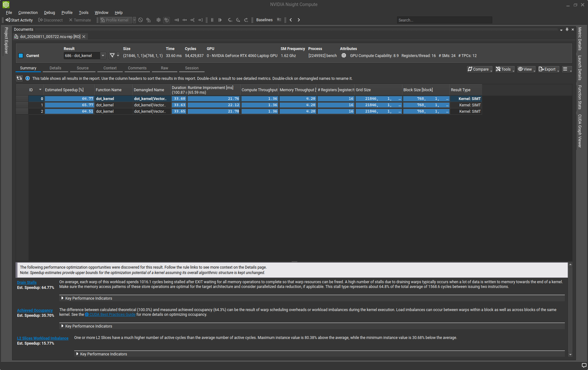
Task: Open the L2 Slices Workload Imbalance link
Action: (x=43, y=338)
